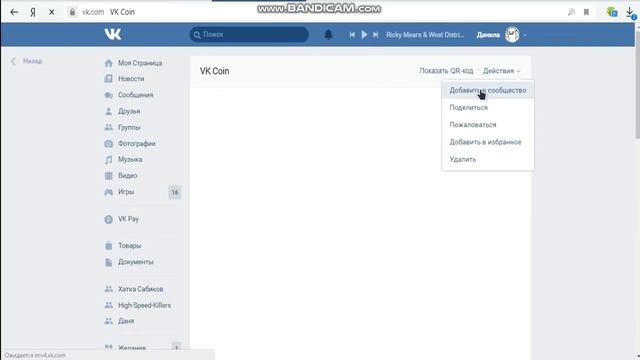Image resolution: width=640 pixels, height=360 pixels.
Task: Open profile menu next to Данила
Action: coord(525,35)
